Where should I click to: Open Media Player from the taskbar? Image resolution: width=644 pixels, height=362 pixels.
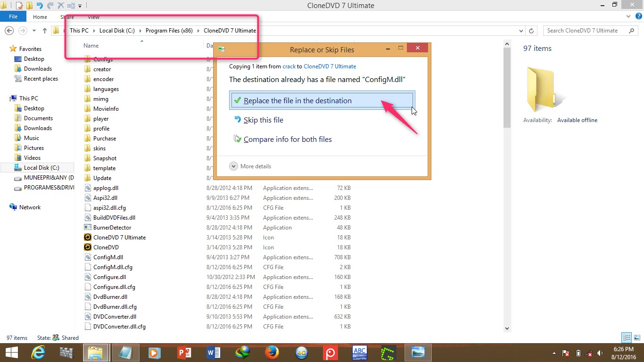point(154,352)
